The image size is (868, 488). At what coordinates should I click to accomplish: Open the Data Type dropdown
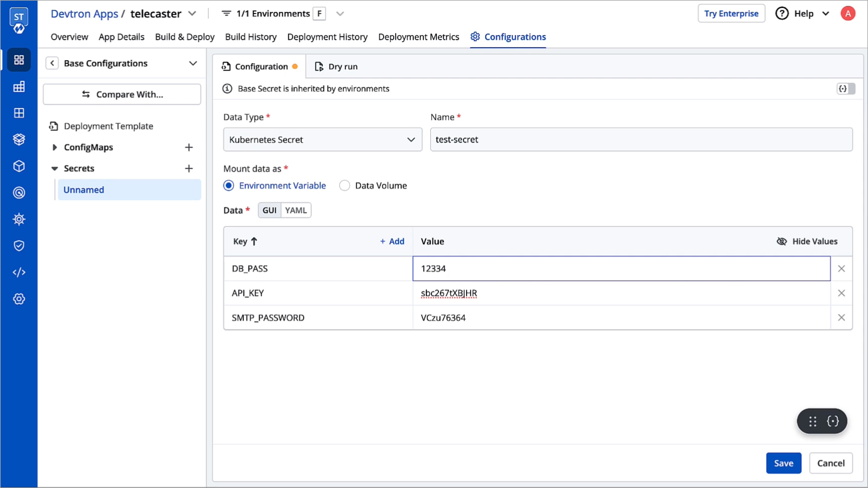(322, 140)
